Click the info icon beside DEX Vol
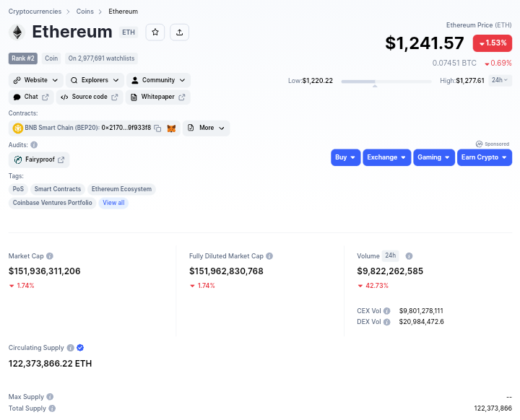The height and width of the screenshot is (420, 520). [386, 322]
